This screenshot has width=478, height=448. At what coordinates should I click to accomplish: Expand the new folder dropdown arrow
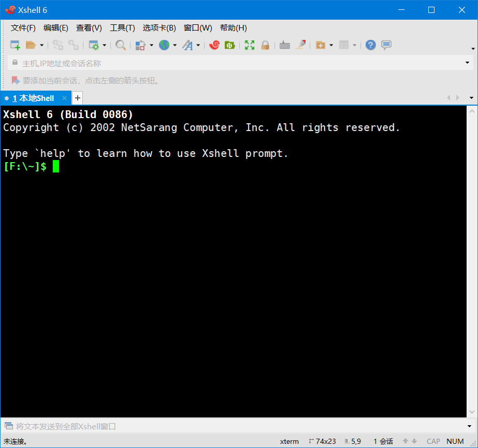pyautogui.click(x=331, y=45)
